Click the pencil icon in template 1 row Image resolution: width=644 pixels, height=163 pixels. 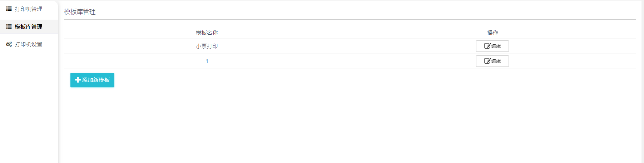click(487, 61)
